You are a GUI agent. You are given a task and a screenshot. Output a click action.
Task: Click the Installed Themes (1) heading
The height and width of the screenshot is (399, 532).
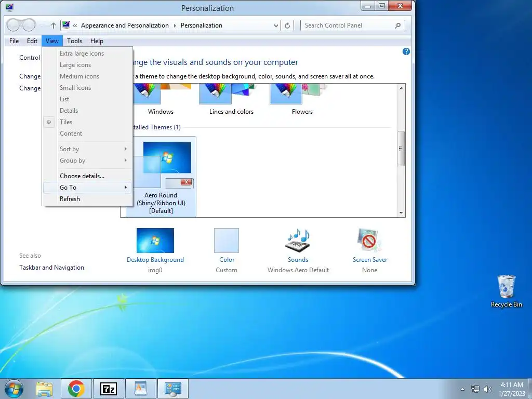pos(156,127)
